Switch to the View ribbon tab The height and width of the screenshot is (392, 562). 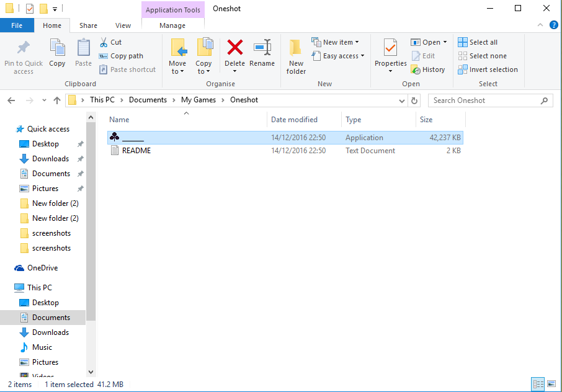pyautogui.click(x=123, y=25)
